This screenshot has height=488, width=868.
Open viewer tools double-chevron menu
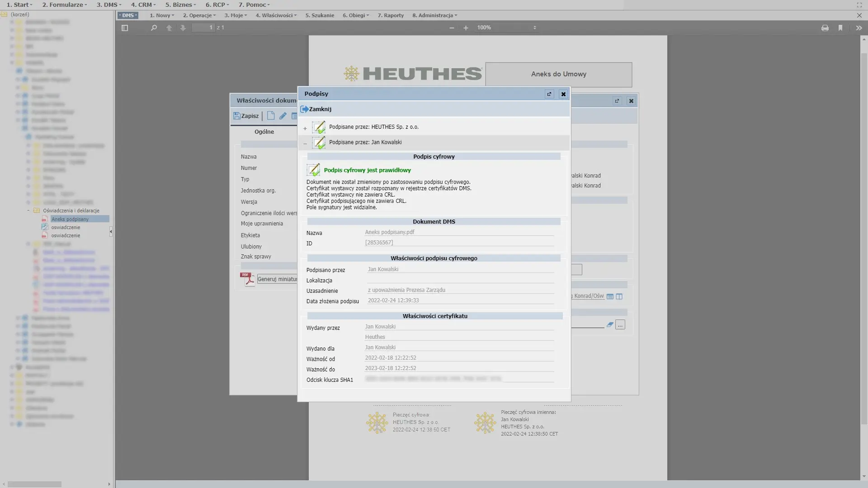point(859,28)
